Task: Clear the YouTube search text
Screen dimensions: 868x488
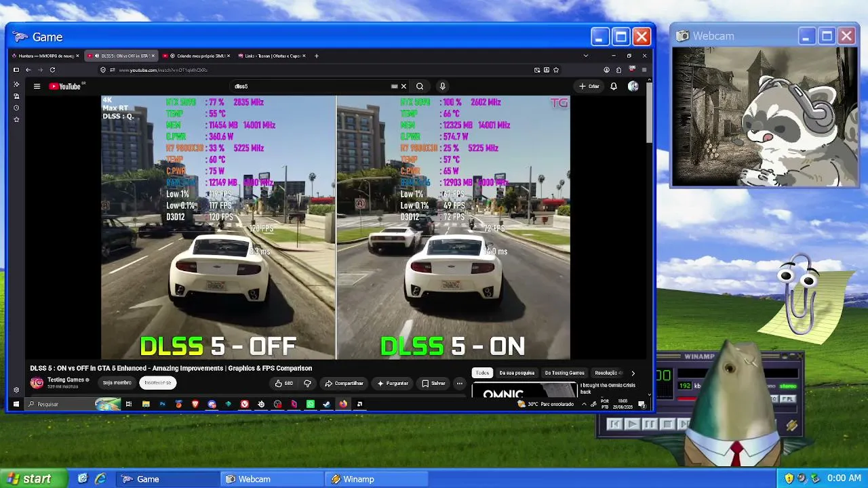Action: tap(403, 86)
